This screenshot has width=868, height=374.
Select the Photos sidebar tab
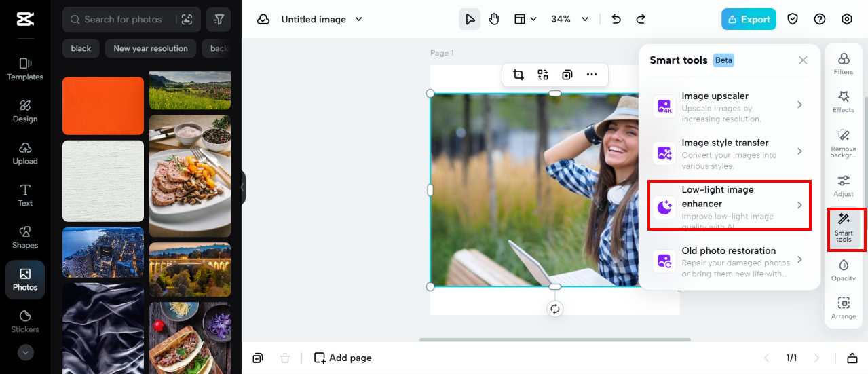pyautogui.click(x=25, y=280)
